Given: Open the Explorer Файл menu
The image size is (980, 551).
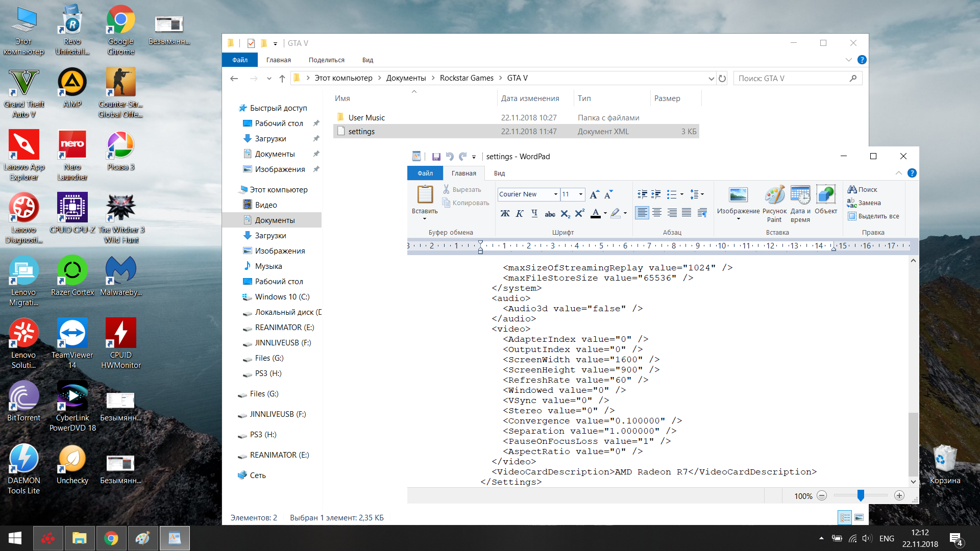Looking at the screenshot, I should (240, 60).
